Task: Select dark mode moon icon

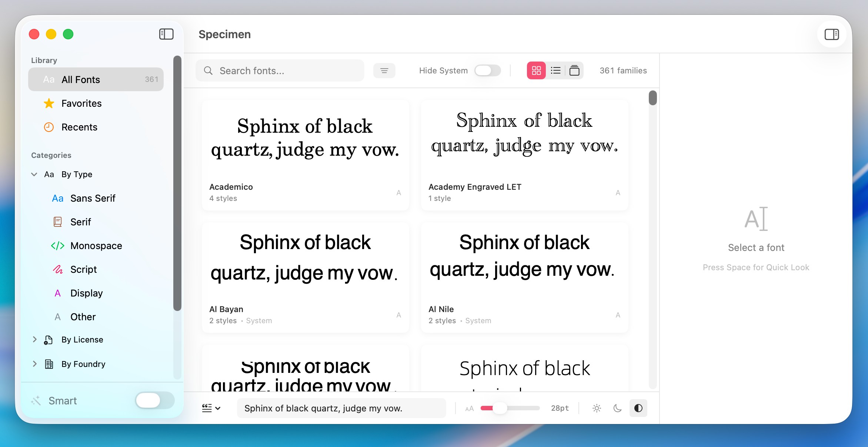Action: 617,408
